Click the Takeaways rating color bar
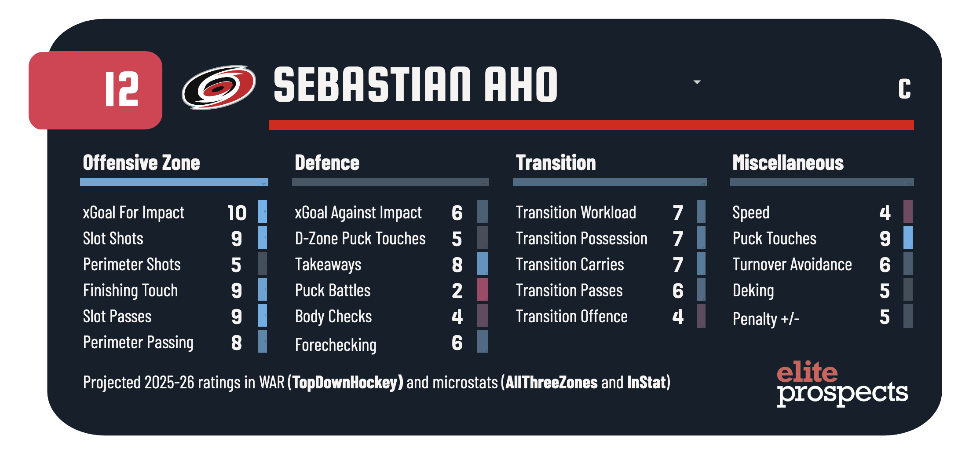The width and height of the screenshot is (980, 457). click(x=483, y=263)
